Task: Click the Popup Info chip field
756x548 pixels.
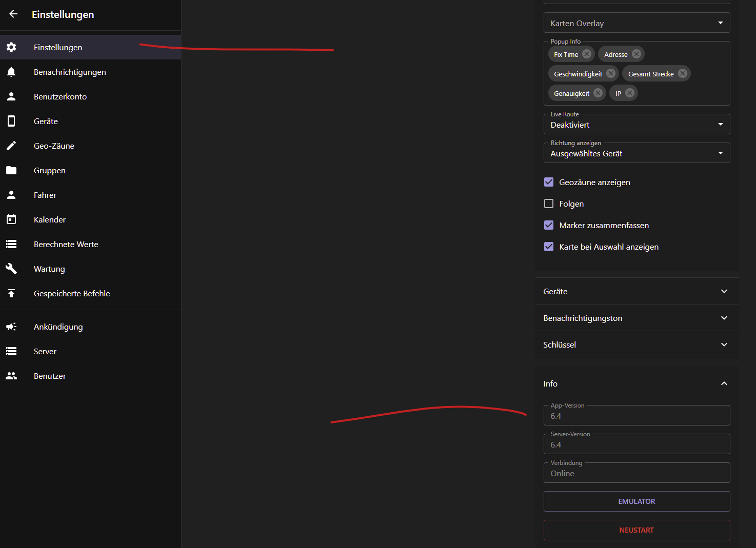Action: point(636,73)
